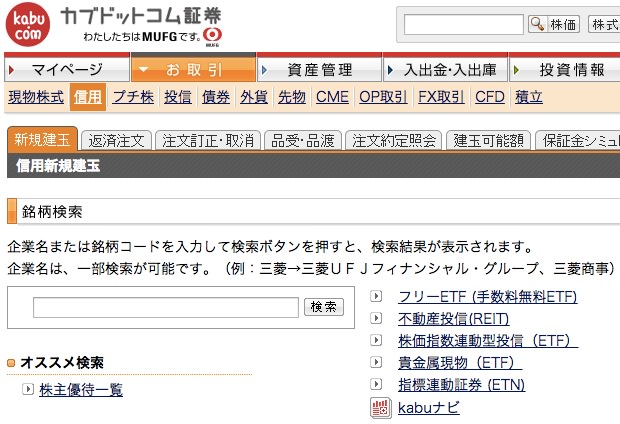620x424 pixels.
Task: Click arrow icon next to フリーETF link
Action: point(376,296)
